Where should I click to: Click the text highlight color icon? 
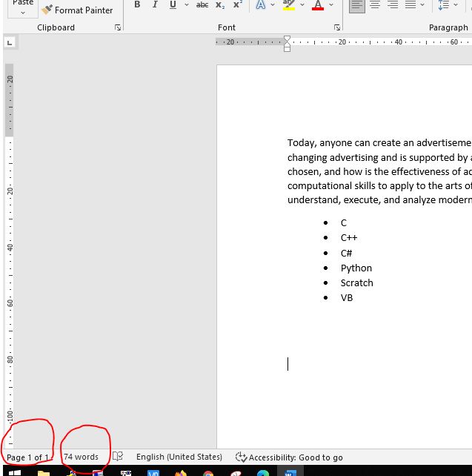[x=288, y=5]
